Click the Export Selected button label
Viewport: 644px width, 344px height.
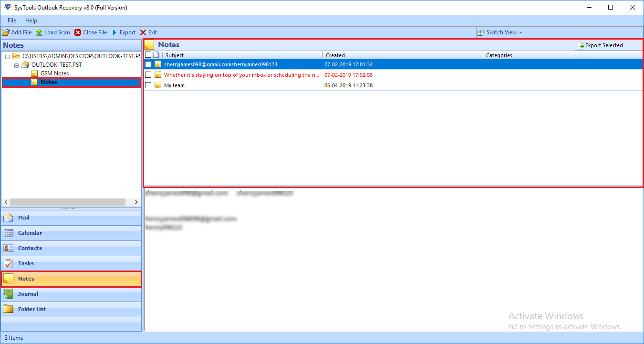point(604,46)
